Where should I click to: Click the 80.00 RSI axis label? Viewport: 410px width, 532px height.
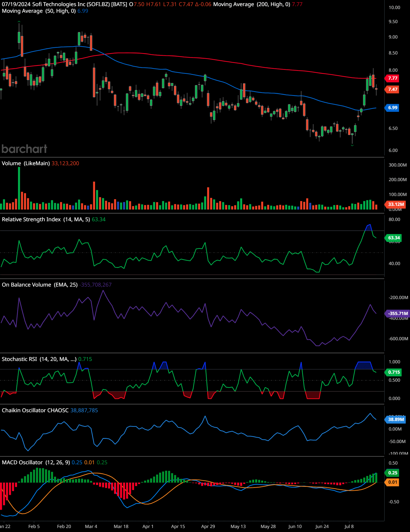[394, 219]
